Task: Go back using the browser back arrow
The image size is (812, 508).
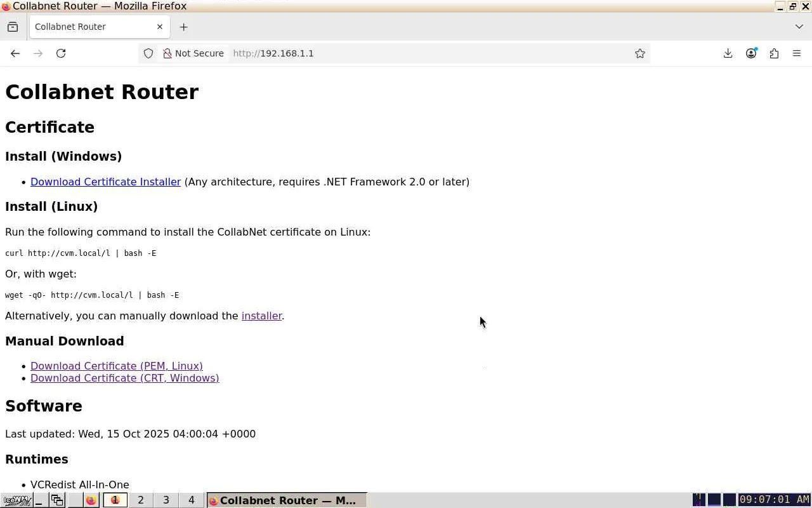Action: tap(15, 53)
